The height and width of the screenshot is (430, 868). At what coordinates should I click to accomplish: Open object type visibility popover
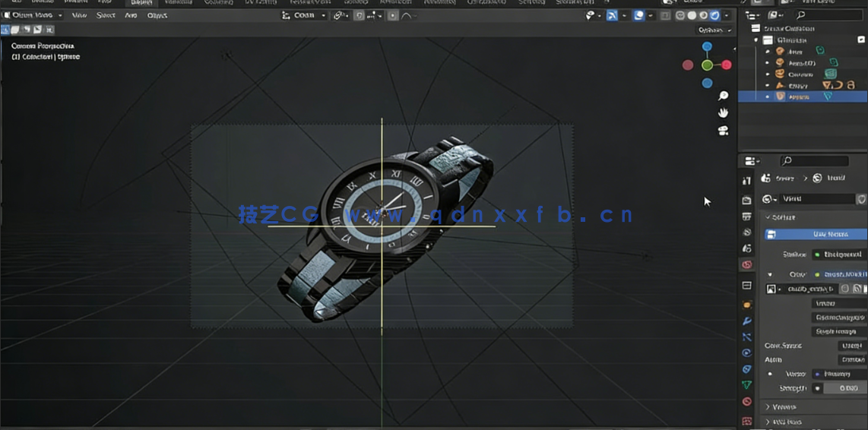tap(594, 15)
